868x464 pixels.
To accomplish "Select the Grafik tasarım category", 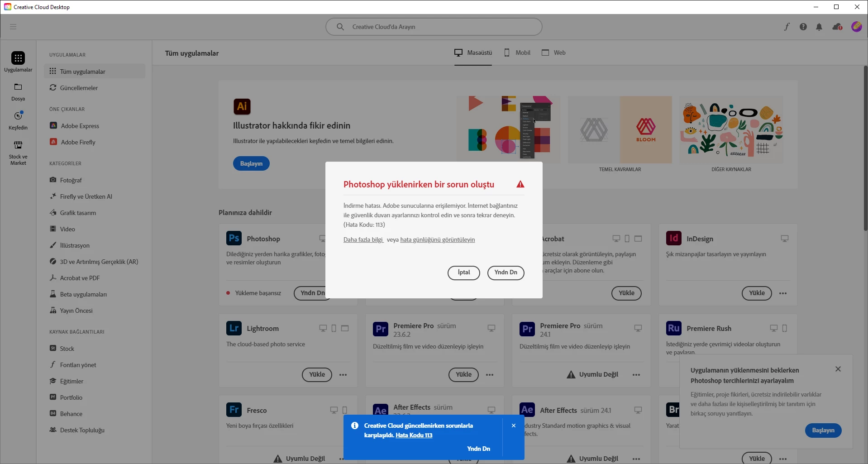I will coord(95,213).
